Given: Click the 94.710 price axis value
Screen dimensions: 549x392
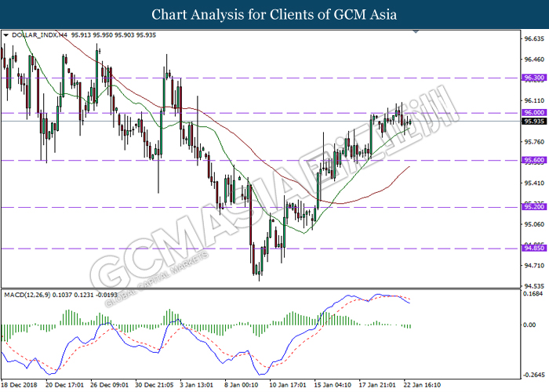Looking at the screenshot, I should [x=534, y=266].
